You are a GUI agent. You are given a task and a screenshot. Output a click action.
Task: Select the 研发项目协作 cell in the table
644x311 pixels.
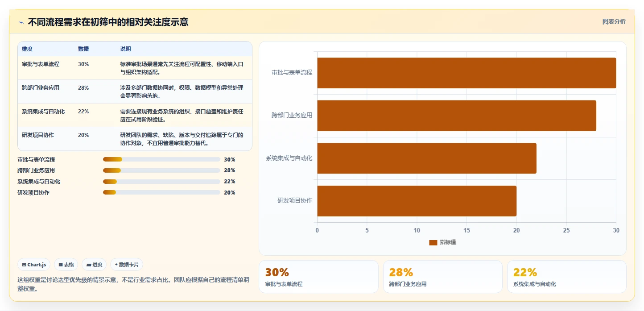click(x=38, y=135)
